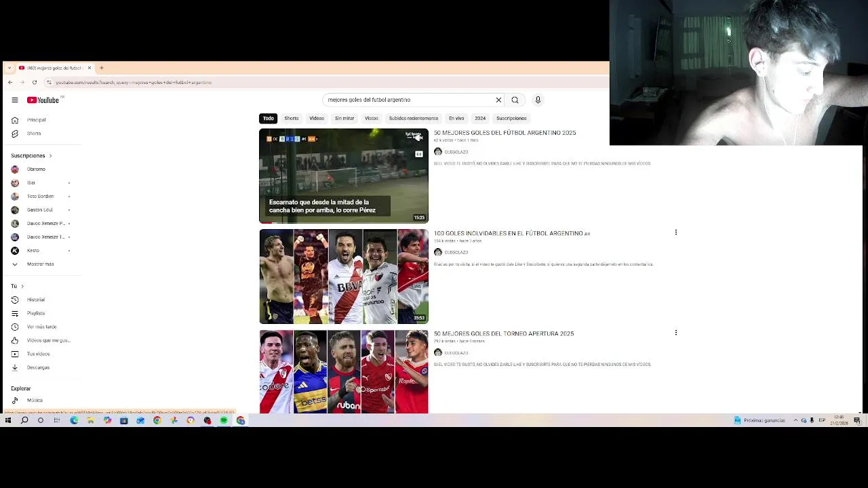Clear the search box with X
The width and height of the screenshot is (868, 488).
498,100
